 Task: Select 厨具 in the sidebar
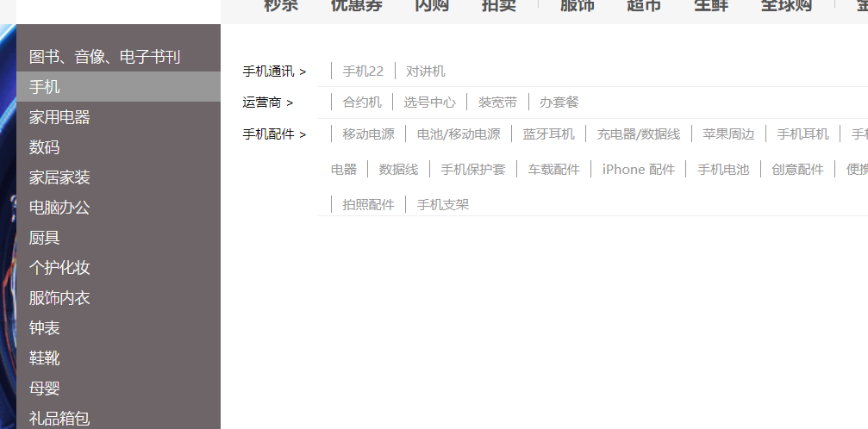click(x=44, y=238)
